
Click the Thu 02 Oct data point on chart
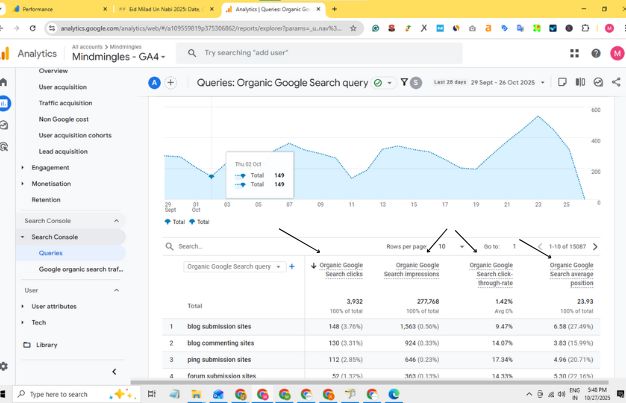[x=211, y=176]
